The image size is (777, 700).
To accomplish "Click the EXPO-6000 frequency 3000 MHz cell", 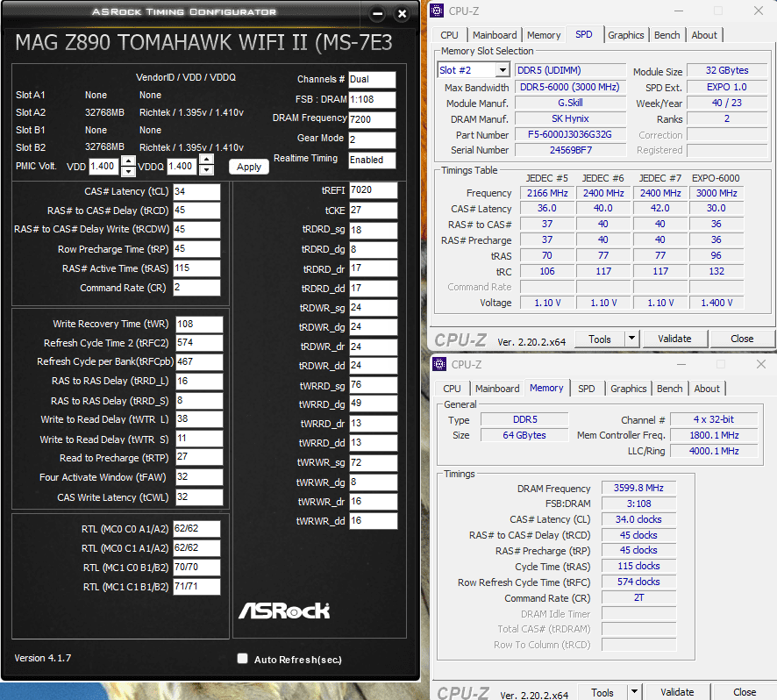I will coord(716,193).
